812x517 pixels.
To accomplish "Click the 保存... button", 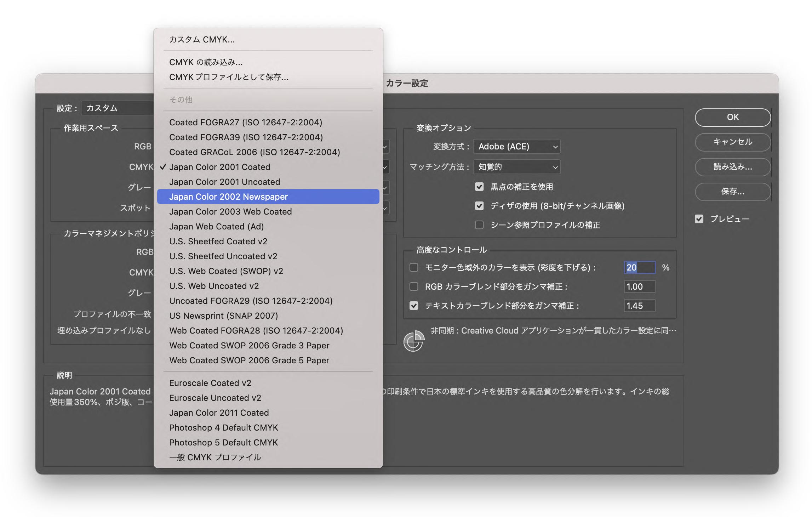I will (x=733, y=192).
